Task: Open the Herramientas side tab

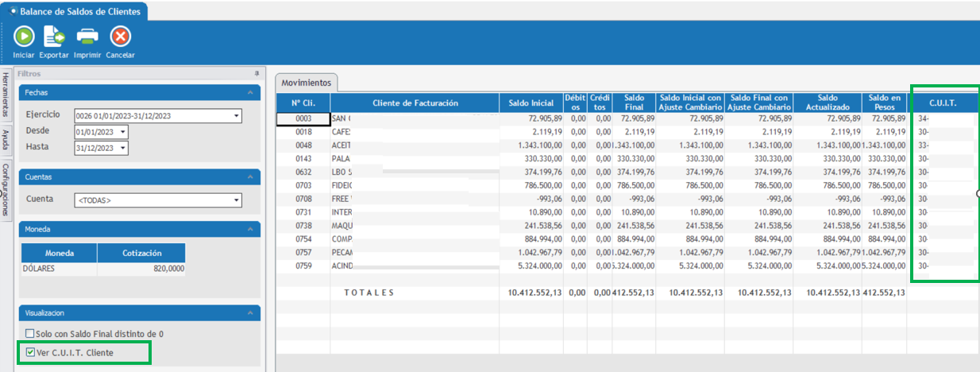Action: (6, 95)
